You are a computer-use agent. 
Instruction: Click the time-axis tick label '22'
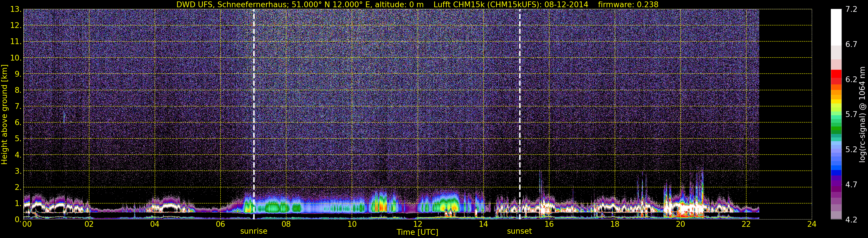pos(746,224)
